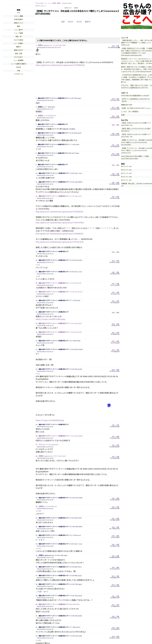This screenshot has width=152, height=644.
Task: Close the ad with the blue X icon
Action: [109, 405]
